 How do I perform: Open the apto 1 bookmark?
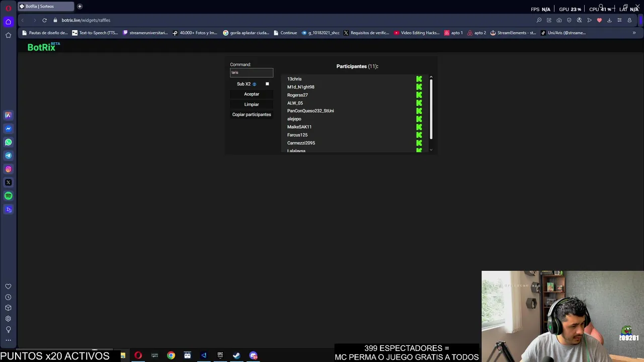453,33
